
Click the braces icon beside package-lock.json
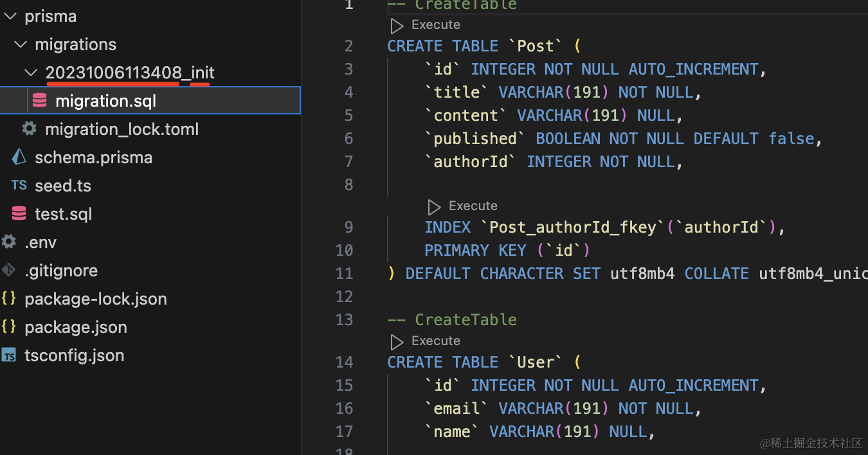[x=9, y=299]
